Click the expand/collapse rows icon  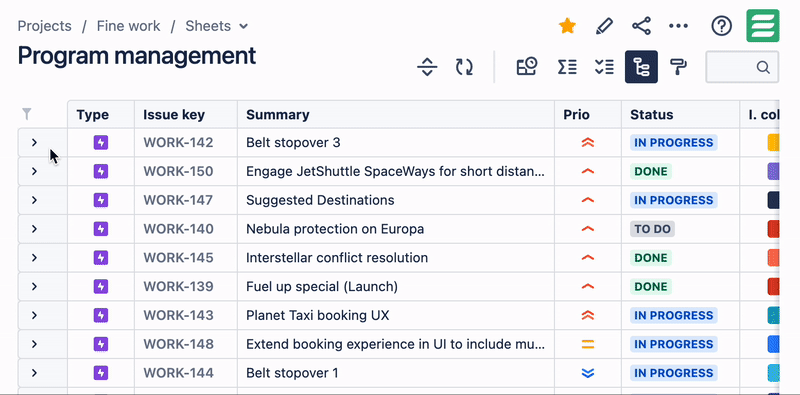pyautogui.click(x=427, y=67)
